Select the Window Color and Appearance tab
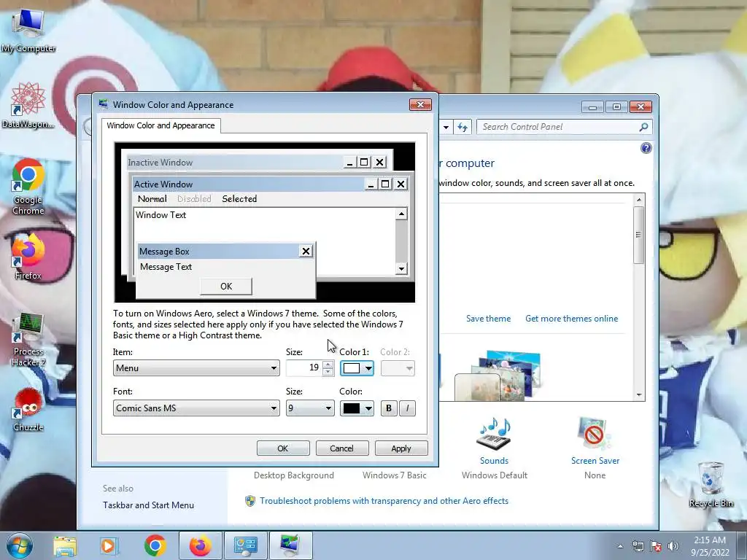The width and height of the screenshot is (747, 560). 160,125
